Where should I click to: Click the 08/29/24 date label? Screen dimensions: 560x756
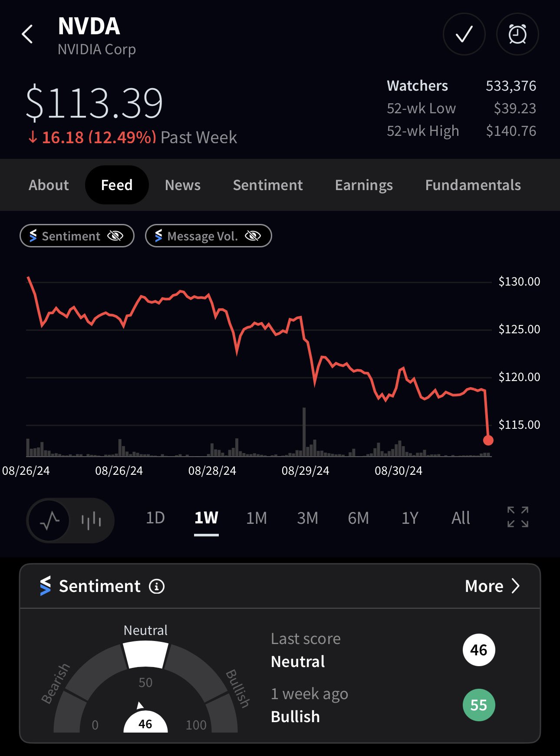tap(305, 471)
